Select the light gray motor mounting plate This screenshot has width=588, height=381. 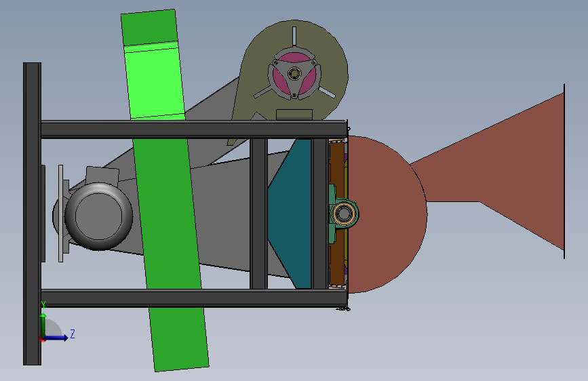(x=61, y=214)
